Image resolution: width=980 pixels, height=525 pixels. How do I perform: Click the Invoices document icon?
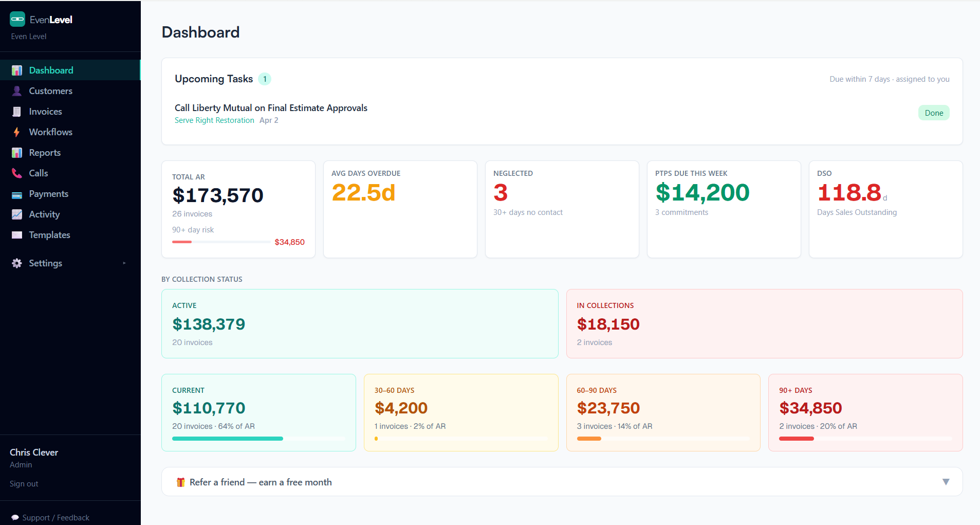pyautogui.click(x=17, y=112)
